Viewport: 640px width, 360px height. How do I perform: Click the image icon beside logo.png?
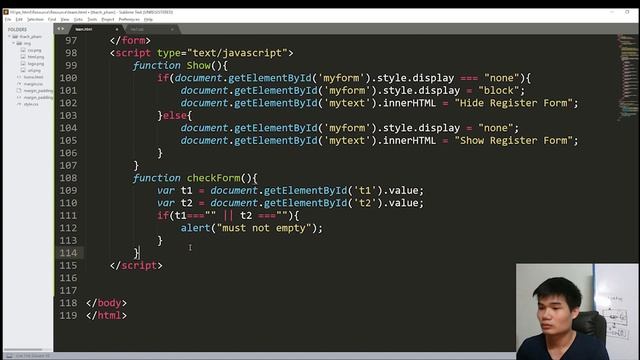point(23,64)
